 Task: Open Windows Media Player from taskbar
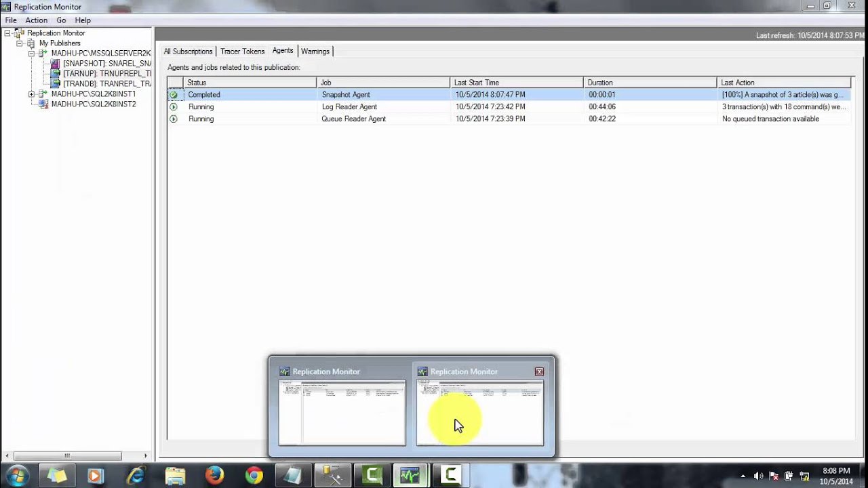95,476
